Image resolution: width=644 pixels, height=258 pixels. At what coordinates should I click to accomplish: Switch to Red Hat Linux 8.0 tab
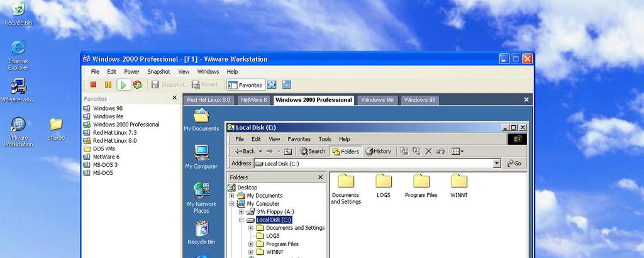(x=209, y=100)
